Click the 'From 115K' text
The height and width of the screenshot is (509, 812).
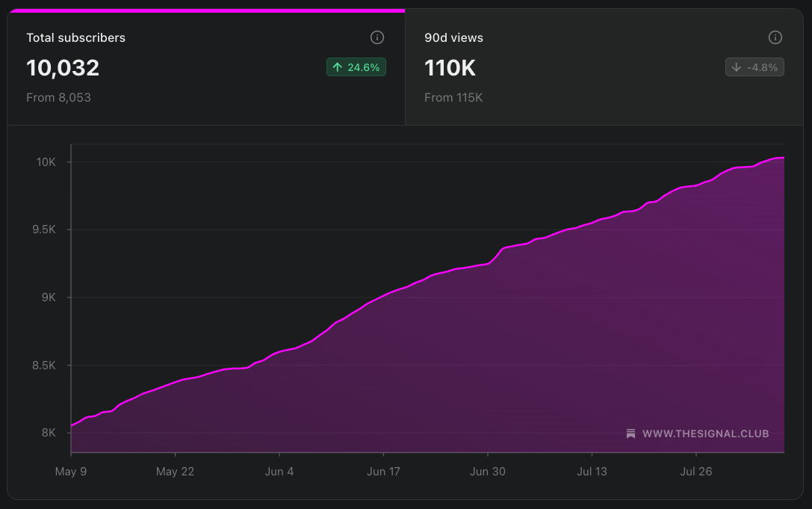tap(453, 97)
